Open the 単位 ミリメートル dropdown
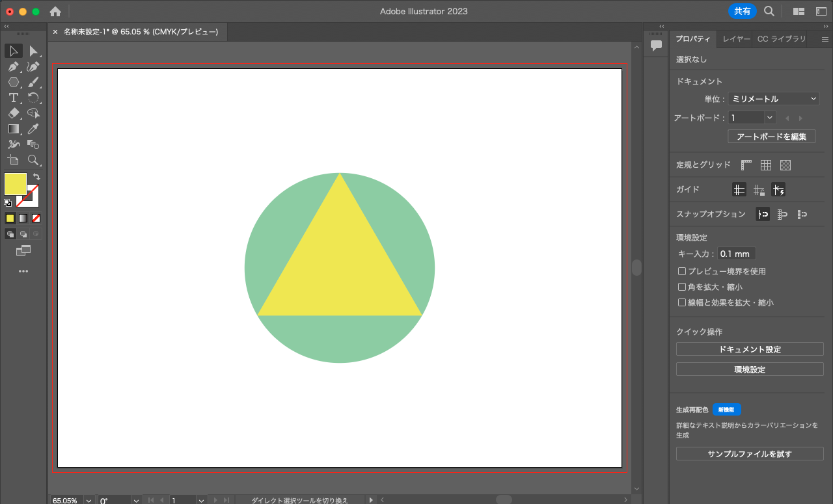The image size is (833, 504). [773, 99]
